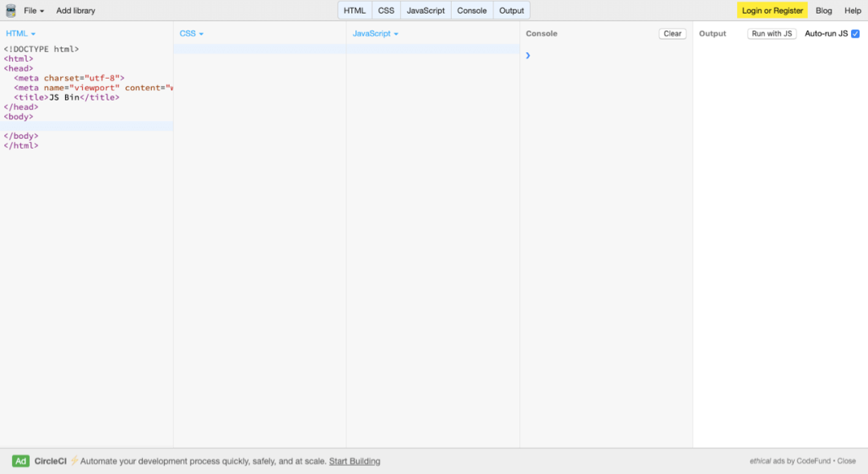Open the Help link

(853, 10)
